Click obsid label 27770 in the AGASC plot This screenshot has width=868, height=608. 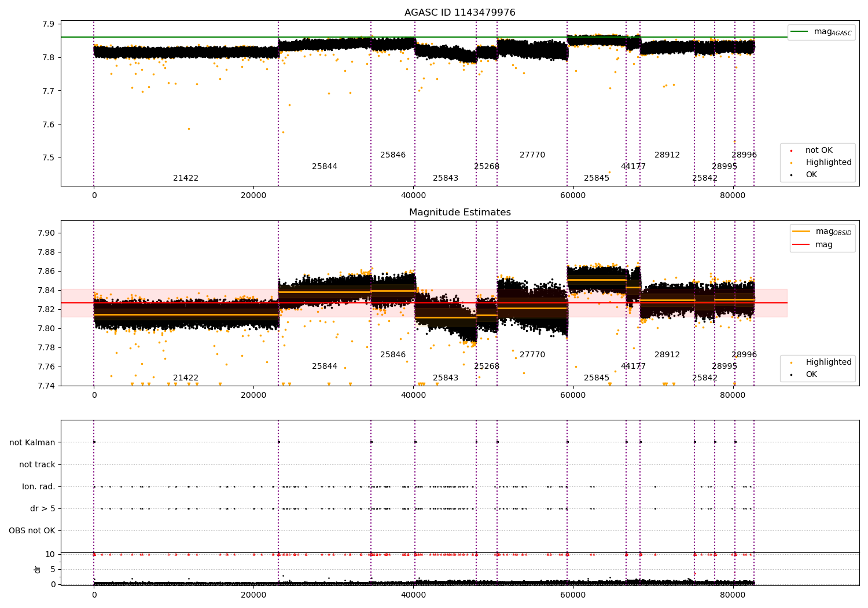532,155
